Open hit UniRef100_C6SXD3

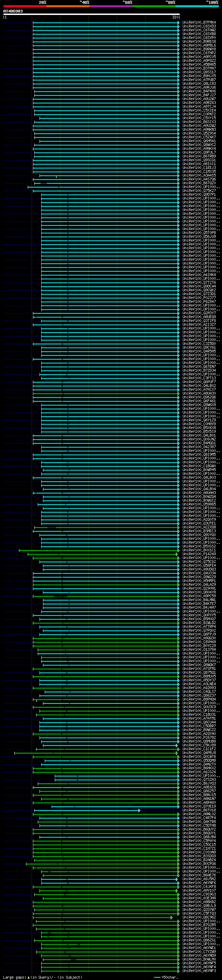click(199, 26)
